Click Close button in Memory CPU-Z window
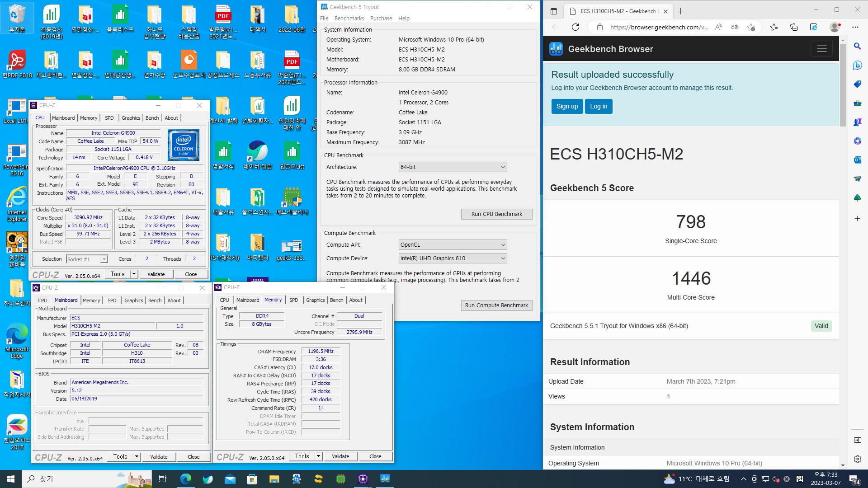 375,456
